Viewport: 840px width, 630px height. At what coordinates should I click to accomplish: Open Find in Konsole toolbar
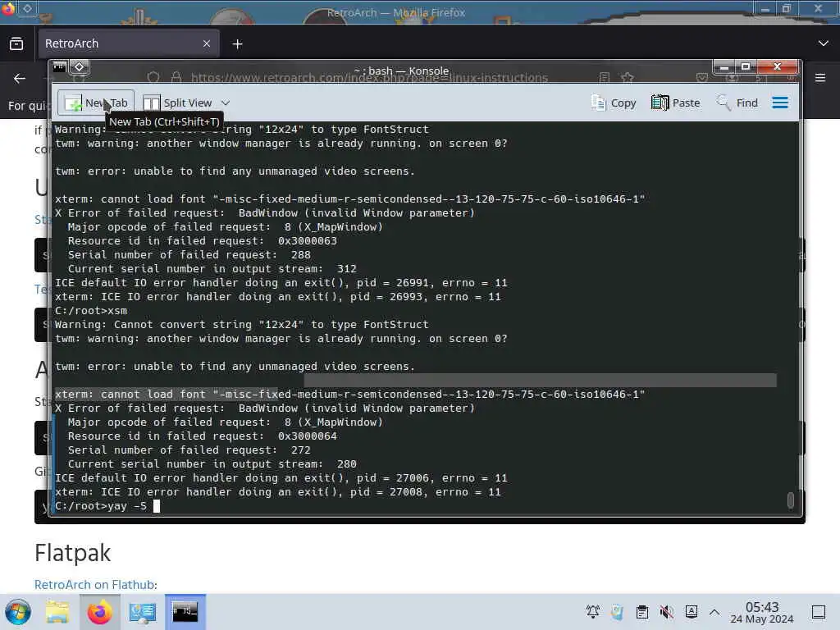tap(737, 103)
